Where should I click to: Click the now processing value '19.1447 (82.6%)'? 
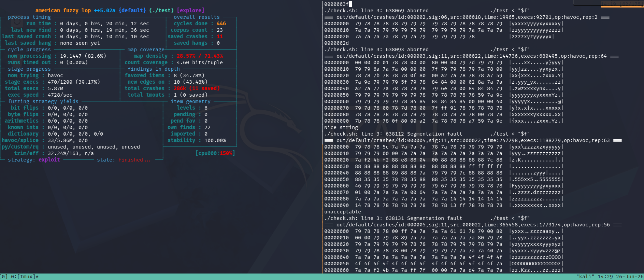(x=83, y=56)
